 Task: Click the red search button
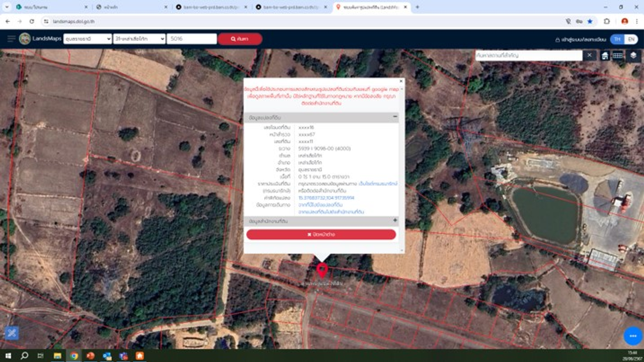[x=240, y=39]
